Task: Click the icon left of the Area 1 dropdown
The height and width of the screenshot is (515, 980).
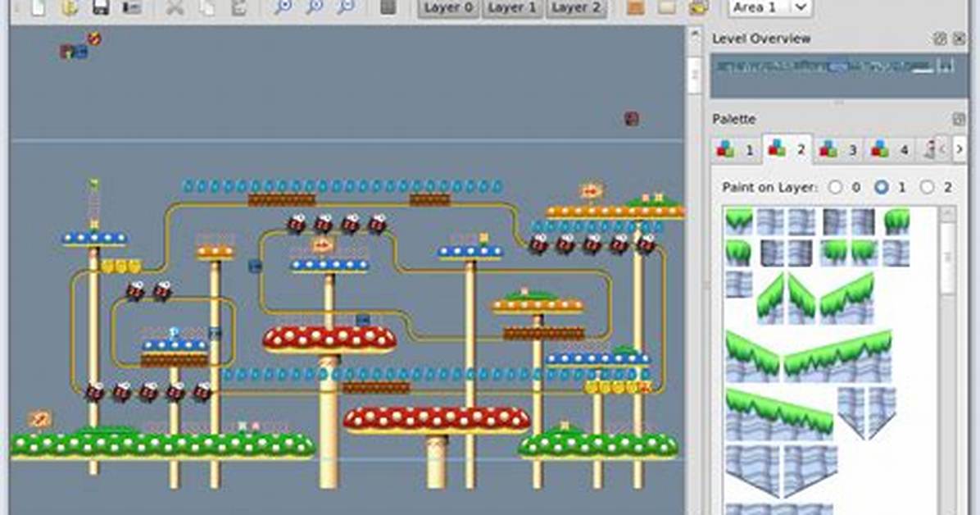Action: (x=698, y=7)
